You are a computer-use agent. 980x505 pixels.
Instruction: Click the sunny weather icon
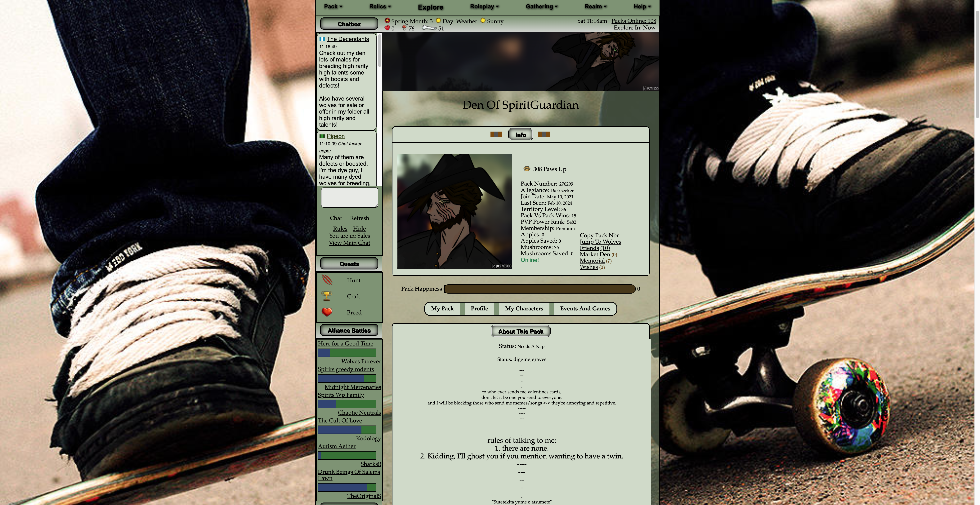click(483, 20)
